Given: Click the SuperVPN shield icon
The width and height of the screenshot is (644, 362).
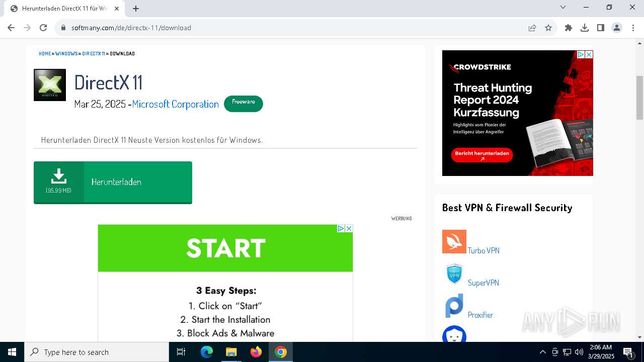Looking at the screenshot, I should [x=454, y=274].
